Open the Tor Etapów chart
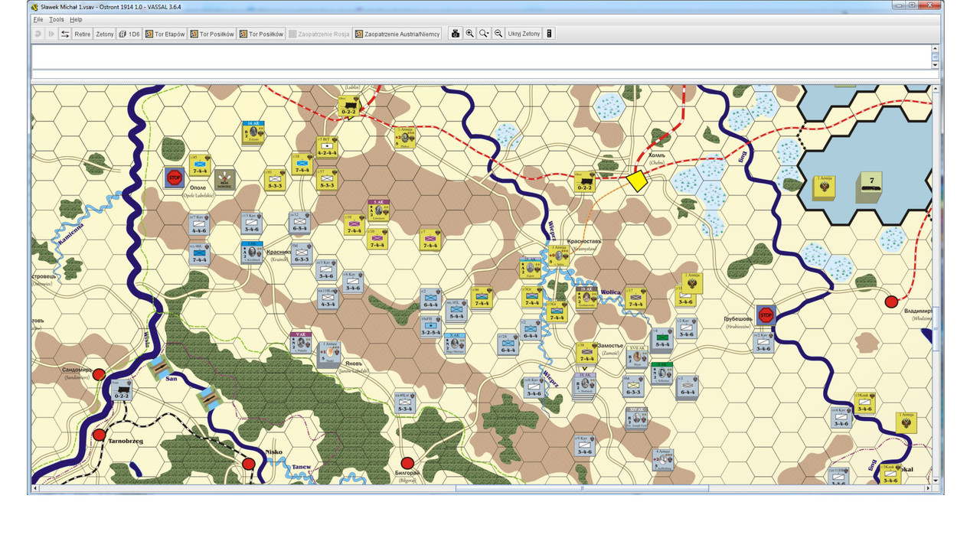The image size is (980, 551). tap(165, 34)
